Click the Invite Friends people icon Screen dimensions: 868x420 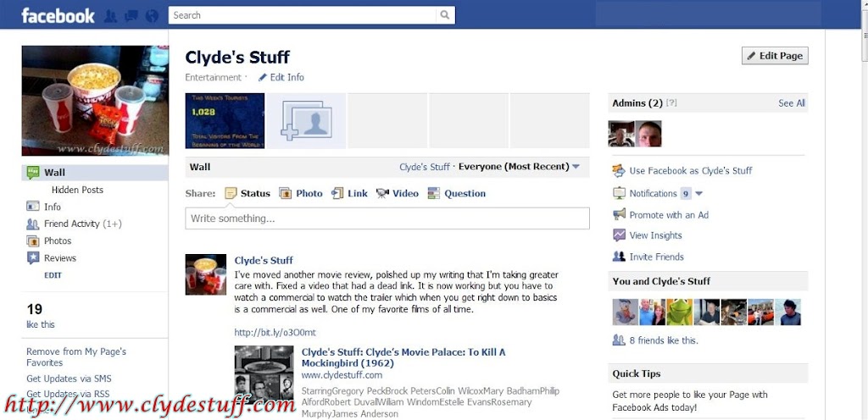pyautogui.click(x=619, y=257)
